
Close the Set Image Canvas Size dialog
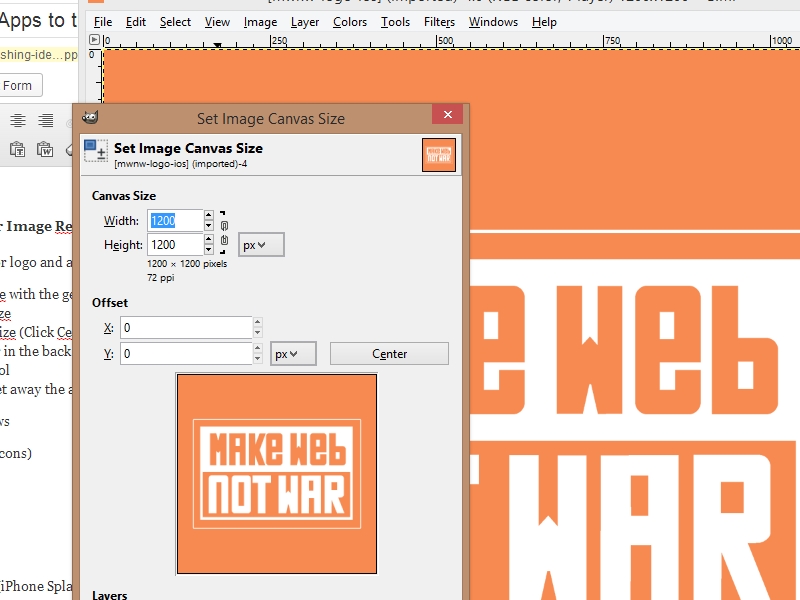point(447,114)
